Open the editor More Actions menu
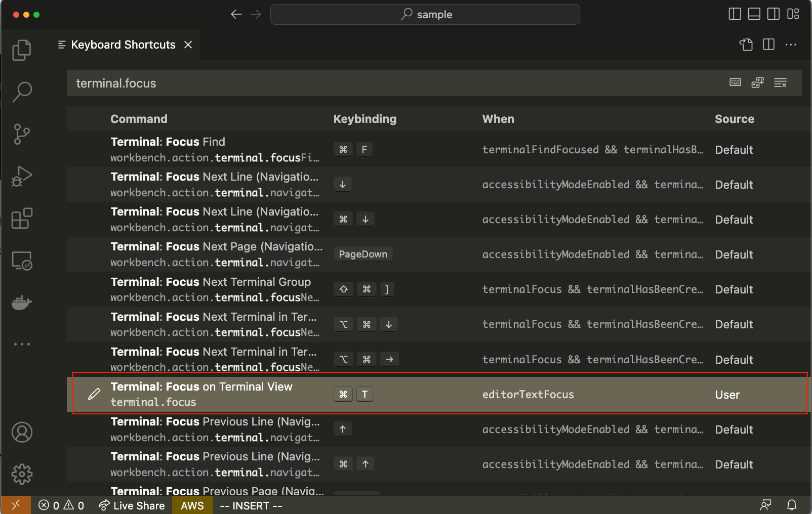 coord(790,45)
